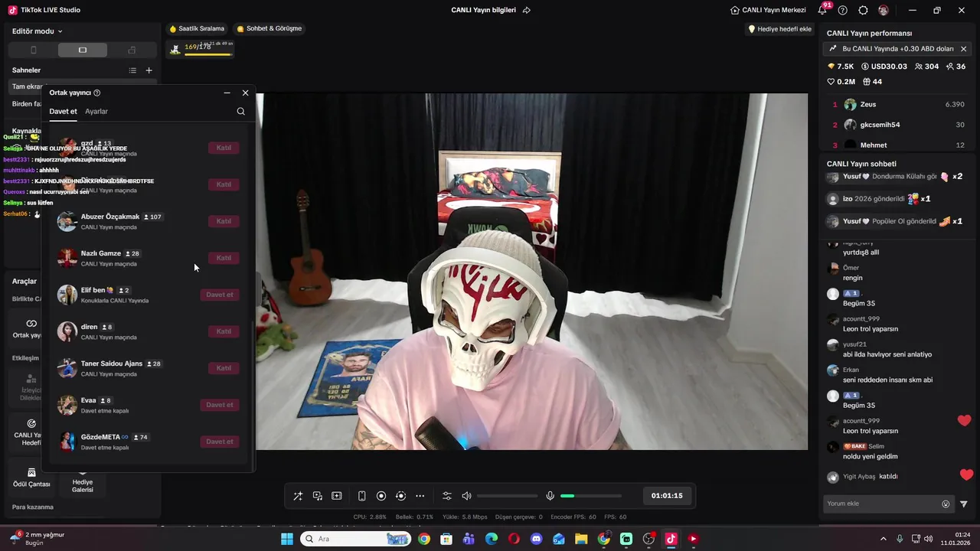Click the record circle button
The height and width of the screenshot is (551, 980).
381,496
